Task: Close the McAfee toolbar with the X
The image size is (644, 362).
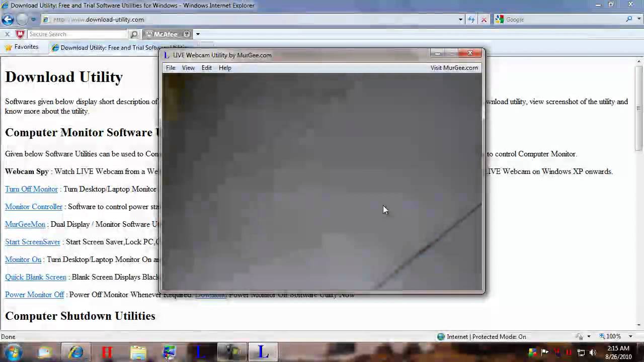Action: (7, 34)
